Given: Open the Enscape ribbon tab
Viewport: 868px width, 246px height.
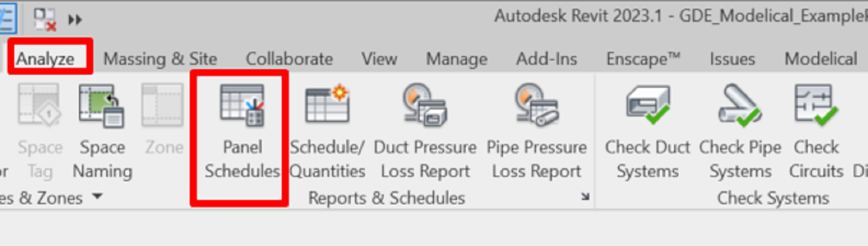Looking at the screenshot, I should [x=643, y=59].
